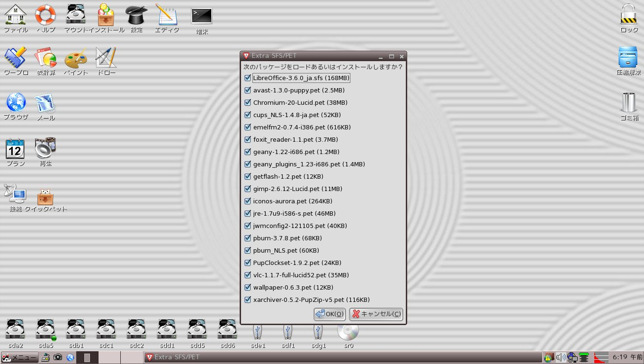The width and height of the screenshot is (644, 364).
Task: Toggle emelfm2-0.7.4-i386.pet checkbox
Action: tap(248, 127)
